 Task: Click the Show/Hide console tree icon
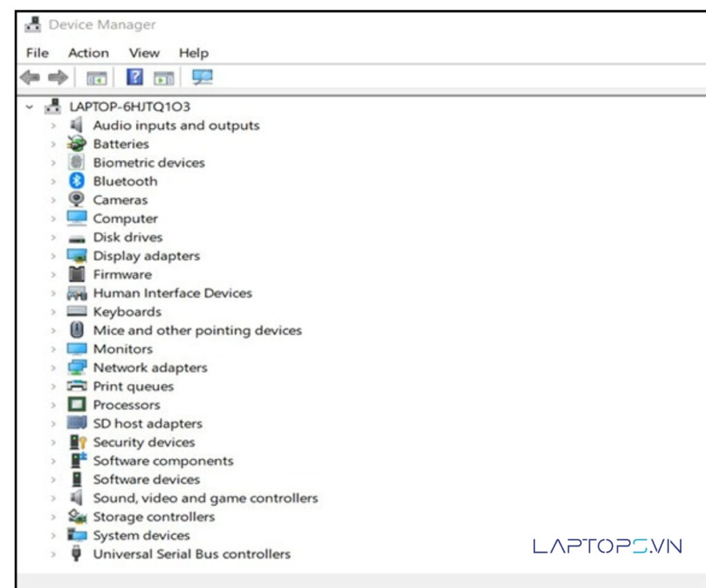click(97, 77)
